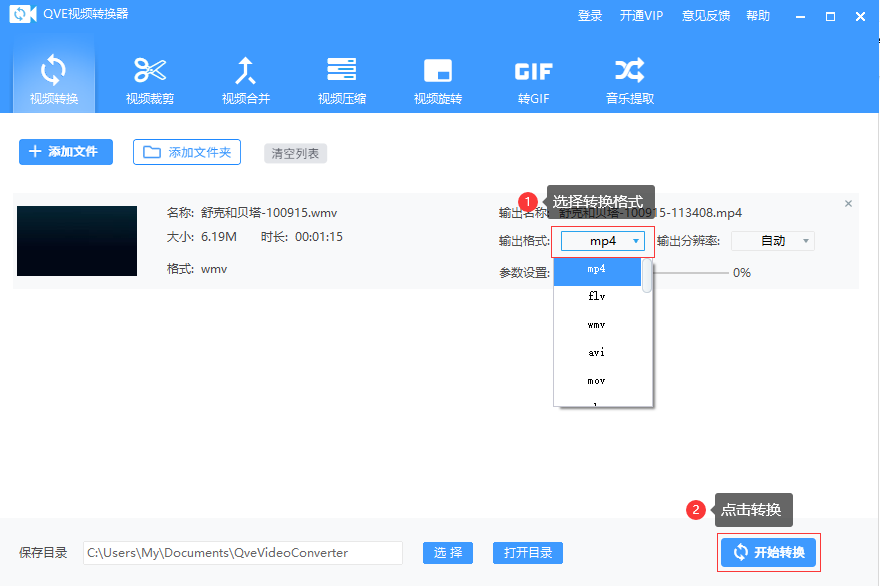
Task: Click the duration value 00:01:15
Action: [x=319, y=237]
